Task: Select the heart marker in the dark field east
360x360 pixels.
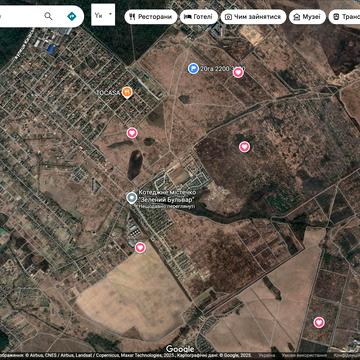Action: point(244,147)
